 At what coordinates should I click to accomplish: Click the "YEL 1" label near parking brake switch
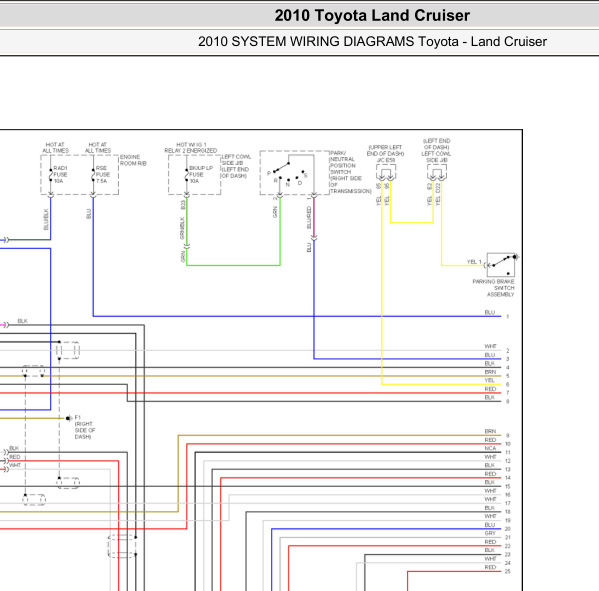474,262
